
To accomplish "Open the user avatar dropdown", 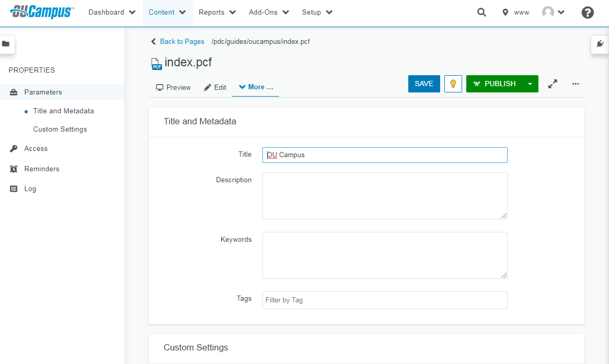I will click(553, 13).
